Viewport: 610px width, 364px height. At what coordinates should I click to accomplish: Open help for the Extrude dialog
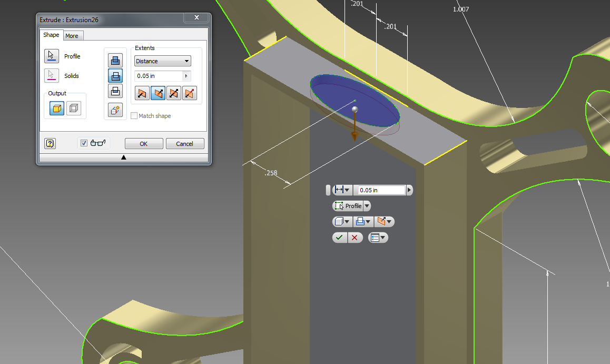tap(50, 143)
